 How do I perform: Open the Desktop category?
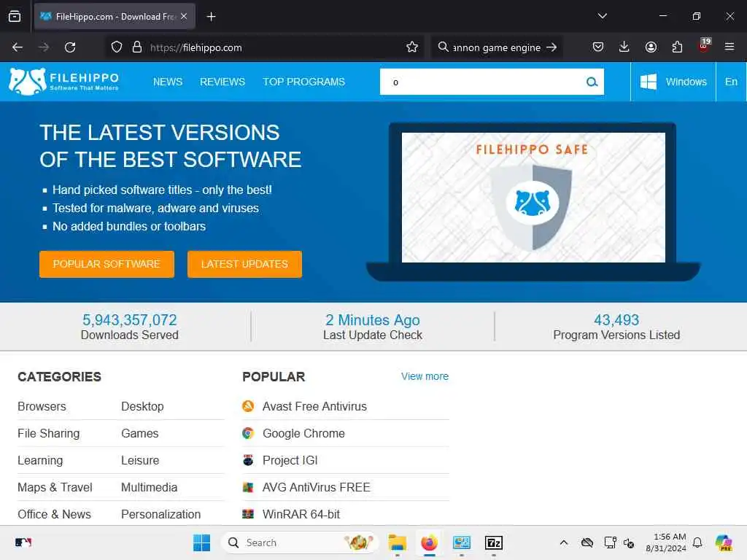point(142,406)
